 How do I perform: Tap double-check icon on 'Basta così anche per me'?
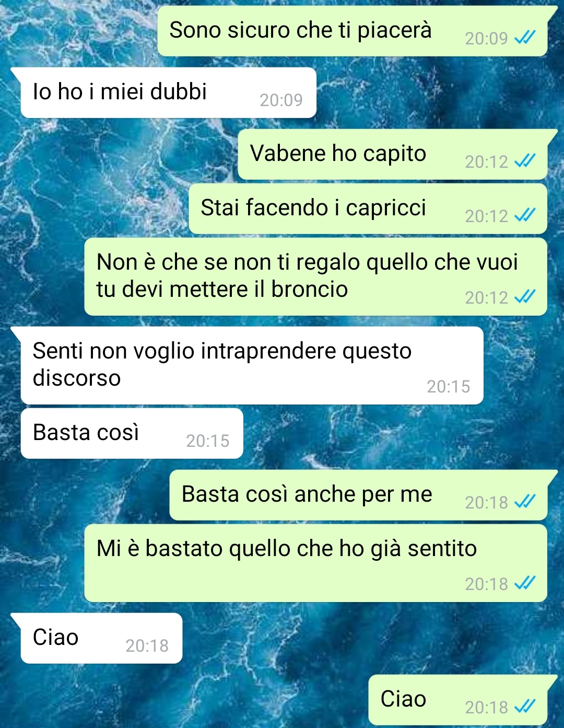[x=525, y=502]
